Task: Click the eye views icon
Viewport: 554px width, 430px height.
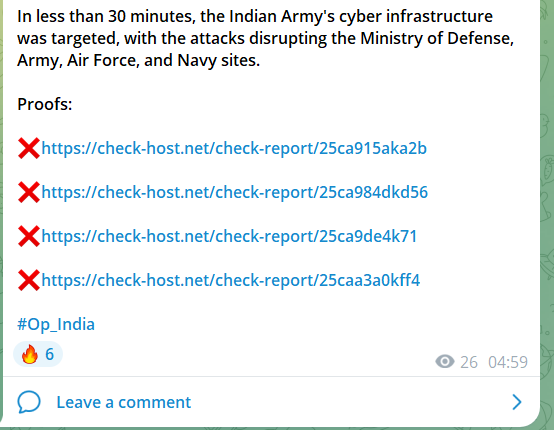Action: point(445,362)
